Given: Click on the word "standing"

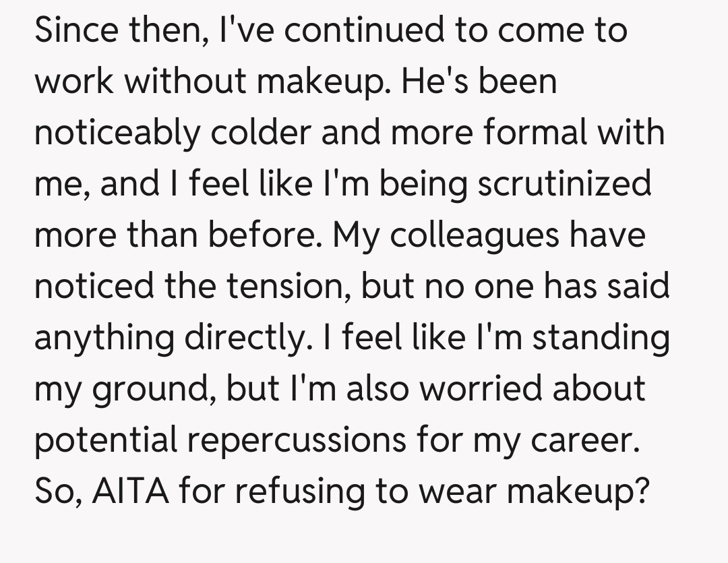Looking at the screenshot, I should pos(601,338).
